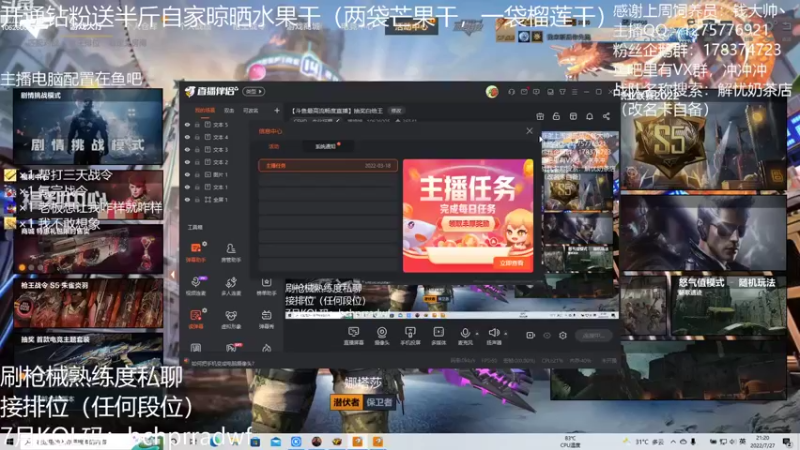The image size is (800, 450).
Task: Click the start streaming button in bottom bar
Action: [593, 335]
